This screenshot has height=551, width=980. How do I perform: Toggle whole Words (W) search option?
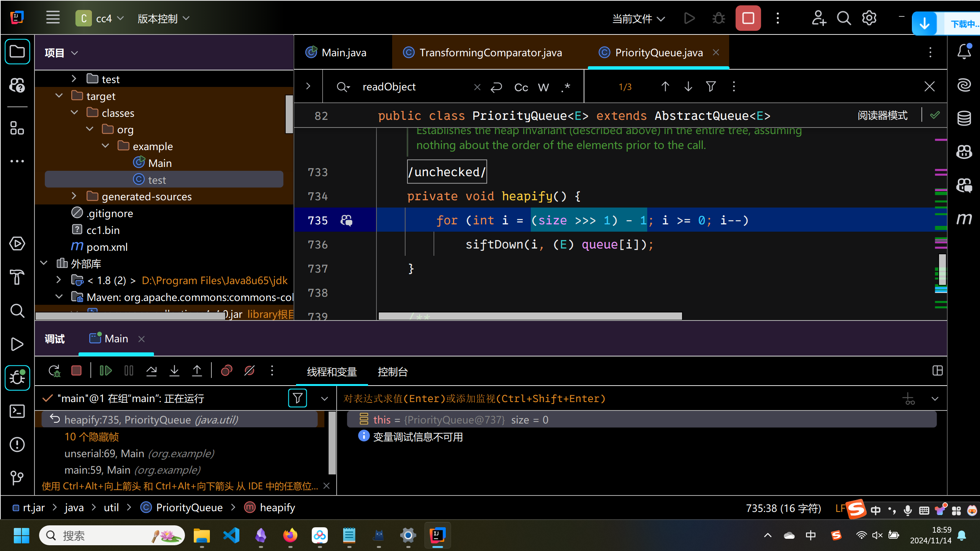click(x=543, y=87)
